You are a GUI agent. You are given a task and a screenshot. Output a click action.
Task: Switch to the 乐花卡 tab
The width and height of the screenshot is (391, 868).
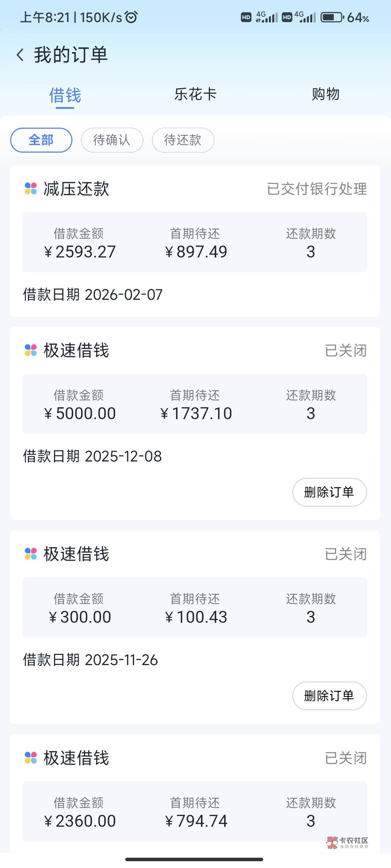tap(195, 94)
